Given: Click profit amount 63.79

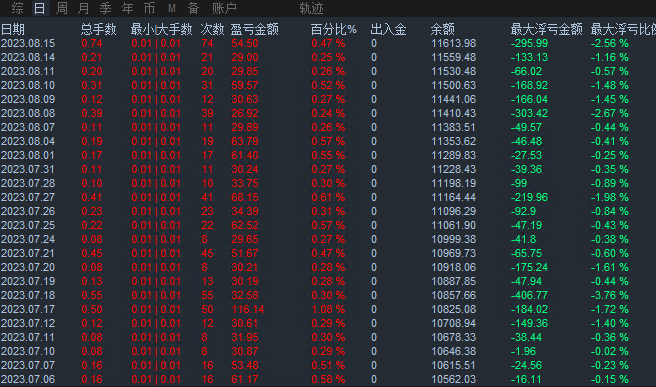Looking at the screenshot, I should [x=245, y=141].
